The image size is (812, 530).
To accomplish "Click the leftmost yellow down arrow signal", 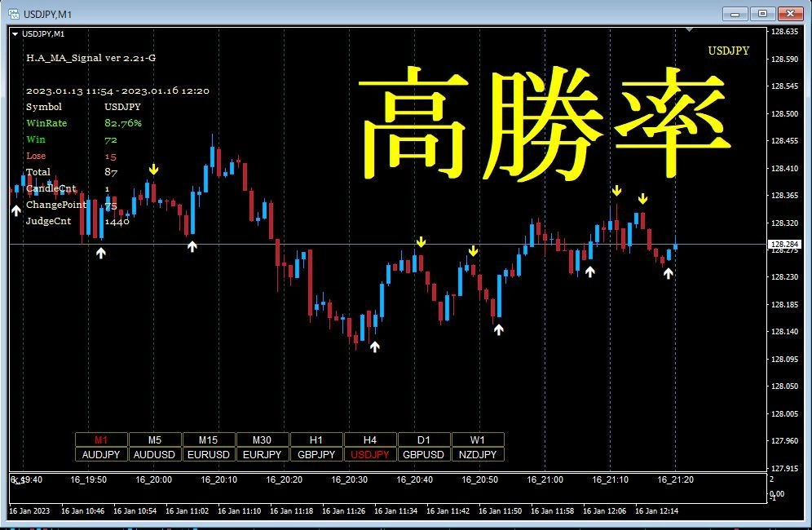I will click(153, 169).
